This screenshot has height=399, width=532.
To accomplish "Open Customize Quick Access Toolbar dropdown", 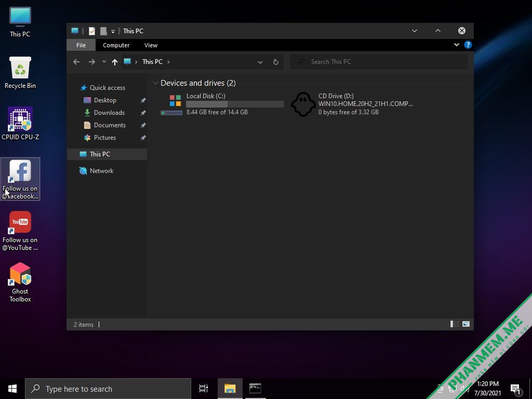I will pyautogui.click(x=113, y=31).
